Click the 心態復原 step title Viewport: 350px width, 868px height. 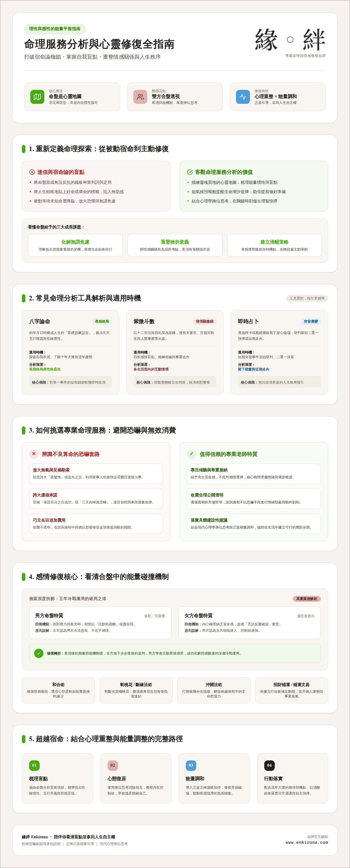click(117, 779)
